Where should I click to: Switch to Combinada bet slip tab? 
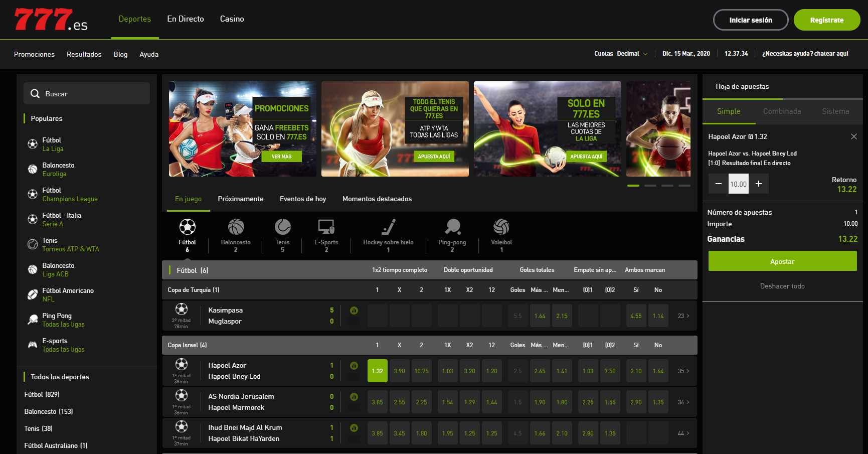click(x=782, y=111)
